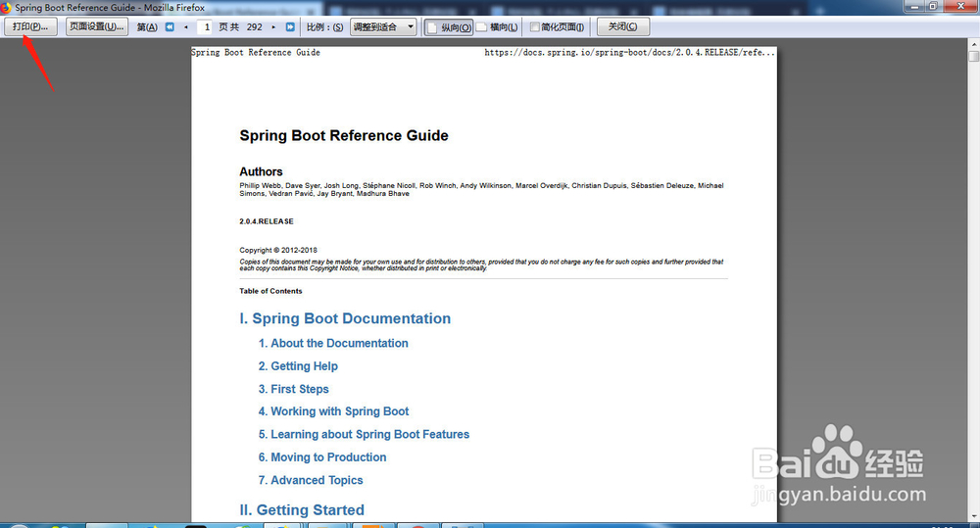Open link 3. First Steps
Screen dimensions: 980x528
coord(294,389)
